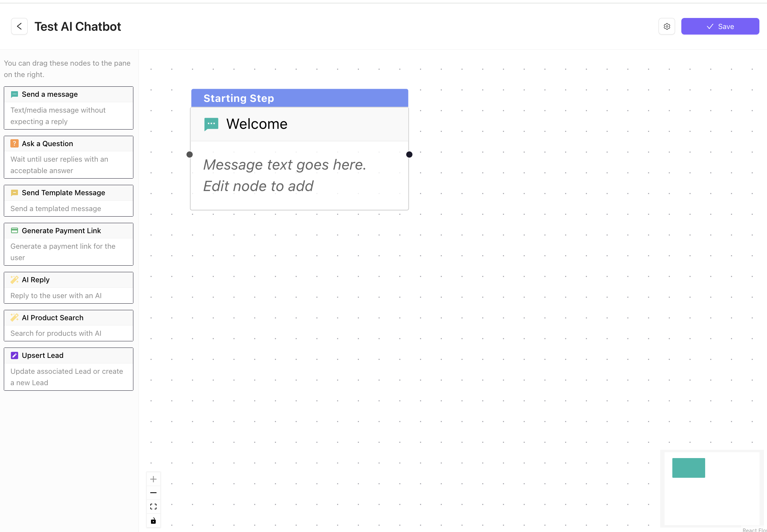
Task: Select the Send Template Message icon
Action: coord(15,192)
